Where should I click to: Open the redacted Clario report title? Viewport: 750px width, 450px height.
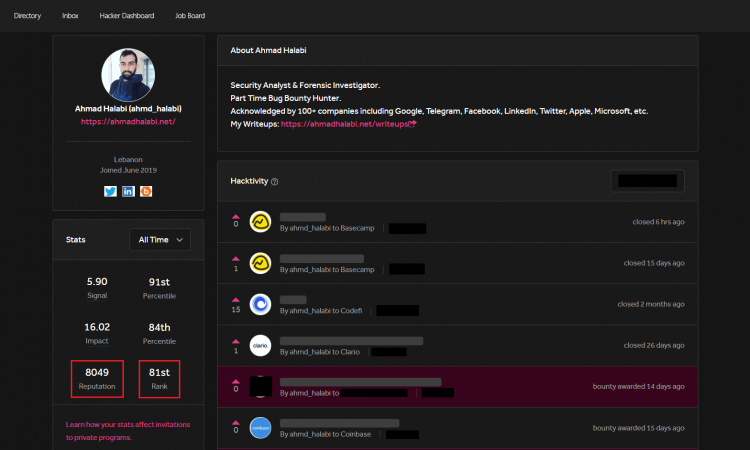pos(352,341)
